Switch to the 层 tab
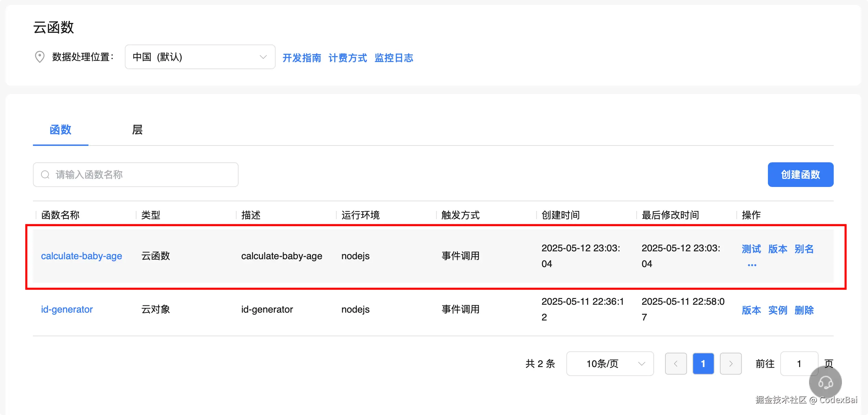The height and width of the screenshot is (415, 868). [137, 130]
